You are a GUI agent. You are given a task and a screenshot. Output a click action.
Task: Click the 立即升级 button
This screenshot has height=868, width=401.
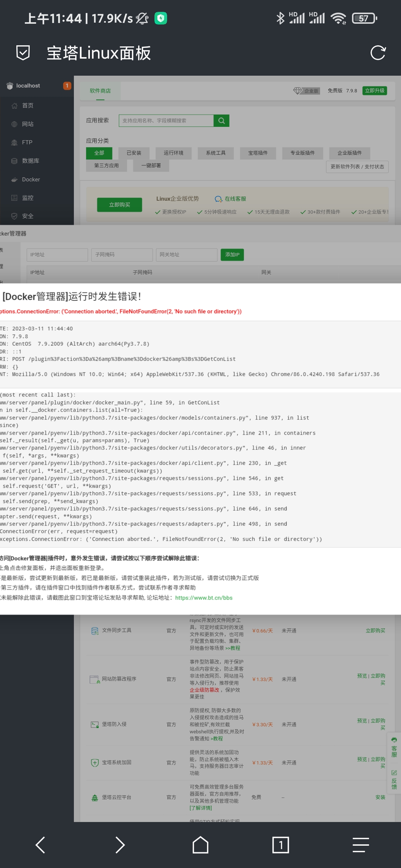pos(375,91)
